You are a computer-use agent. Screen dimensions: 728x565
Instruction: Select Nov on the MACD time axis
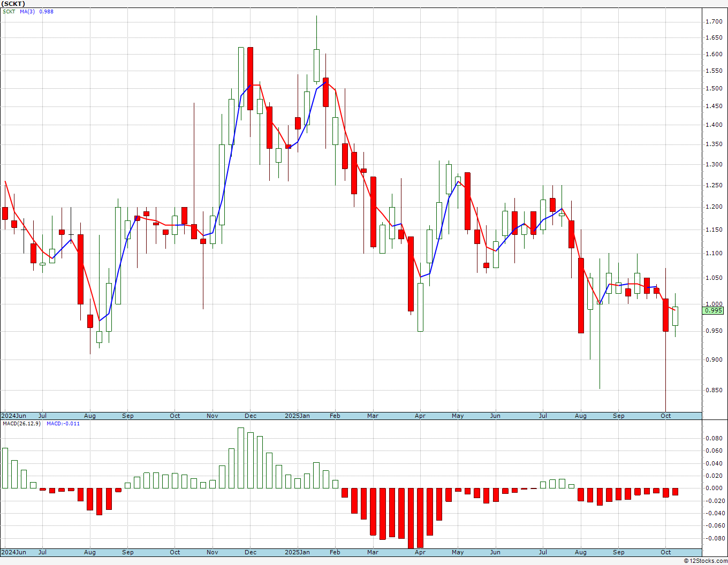pyautogui.click(x=213, y=552)
